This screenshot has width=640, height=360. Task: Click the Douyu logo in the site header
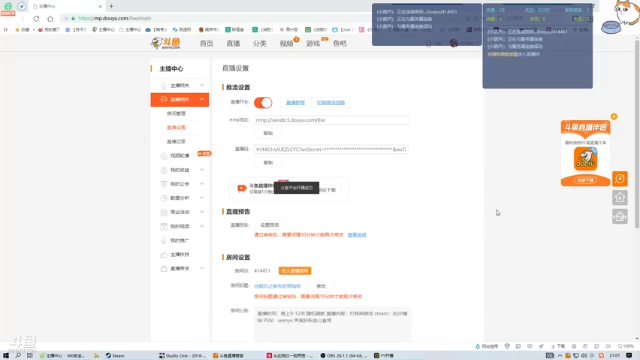[165, 43]
